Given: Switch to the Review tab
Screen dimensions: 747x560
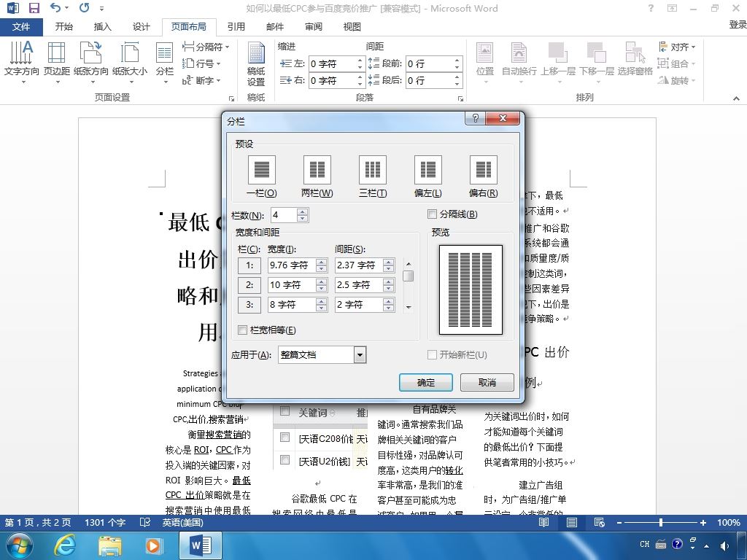Looking at the screenshot, I should click(x=313, y=27).
